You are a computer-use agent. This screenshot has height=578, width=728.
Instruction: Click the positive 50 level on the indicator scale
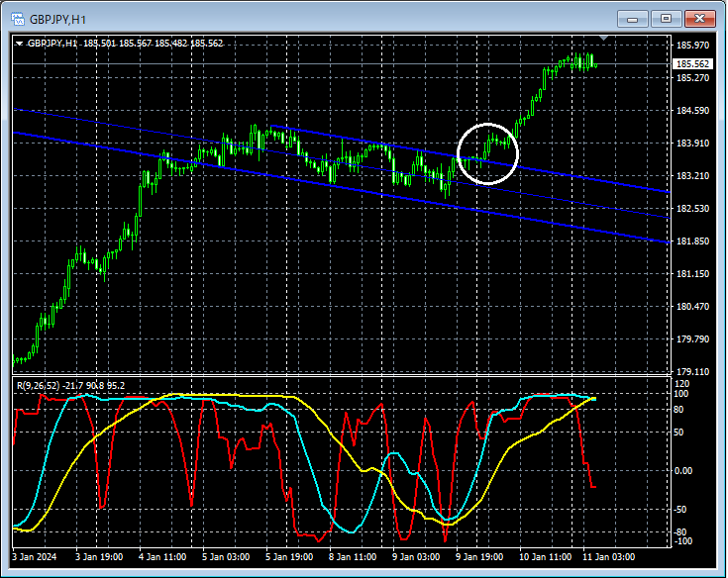(x=678, y=433)
